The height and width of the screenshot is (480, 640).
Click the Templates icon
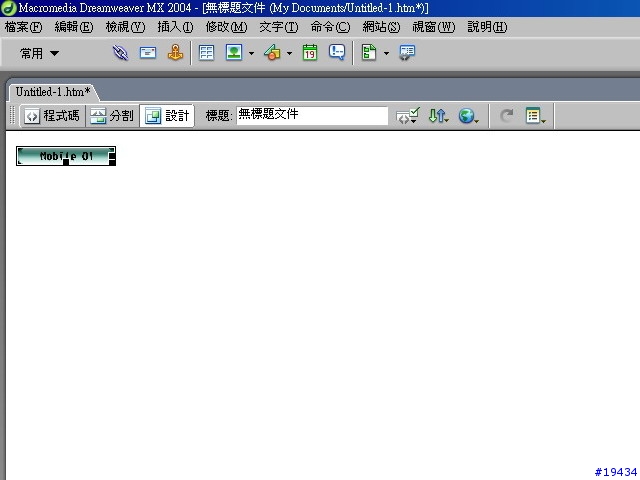click(x=369, y=53)
